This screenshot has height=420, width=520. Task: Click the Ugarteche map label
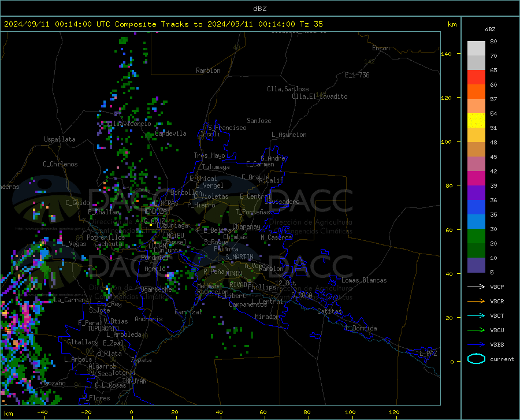[x=156, y=289]
